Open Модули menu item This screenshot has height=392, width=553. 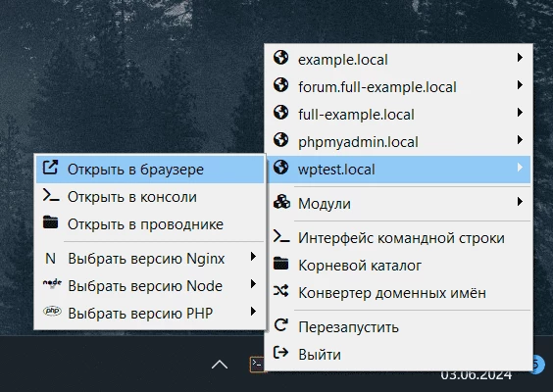(x=398, y=204)
